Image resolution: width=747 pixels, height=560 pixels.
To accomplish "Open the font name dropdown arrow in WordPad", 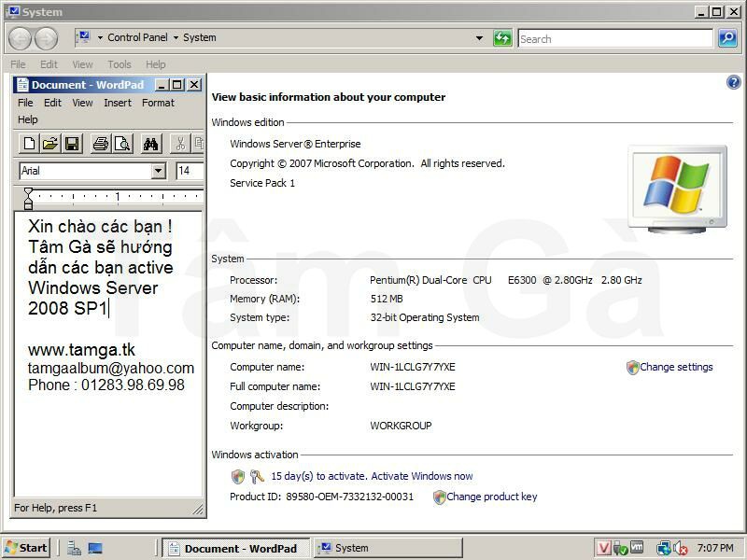I will 159,171.
